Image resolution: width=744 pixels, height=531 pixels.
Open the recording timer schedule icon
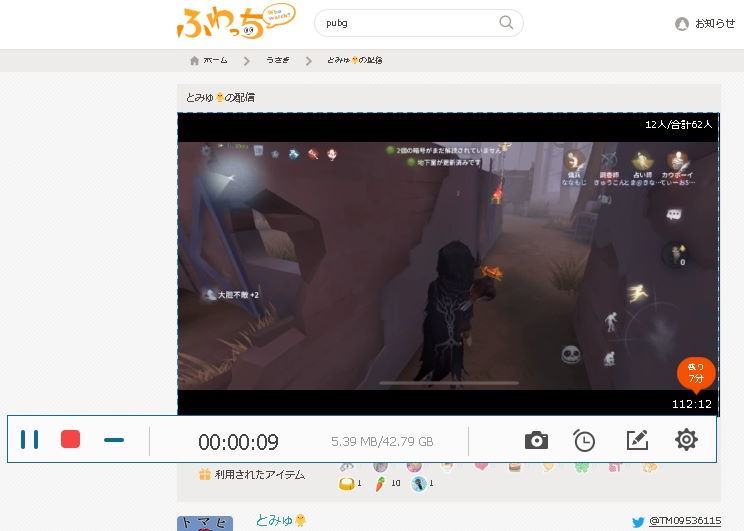pos(584,440)
